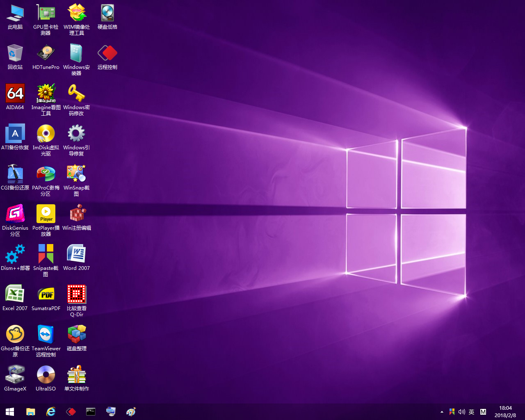Screen dimensions: 525x420
Task: Click the ImDisk虚拟光驱 icon
Action: click(x=46, y=140)
